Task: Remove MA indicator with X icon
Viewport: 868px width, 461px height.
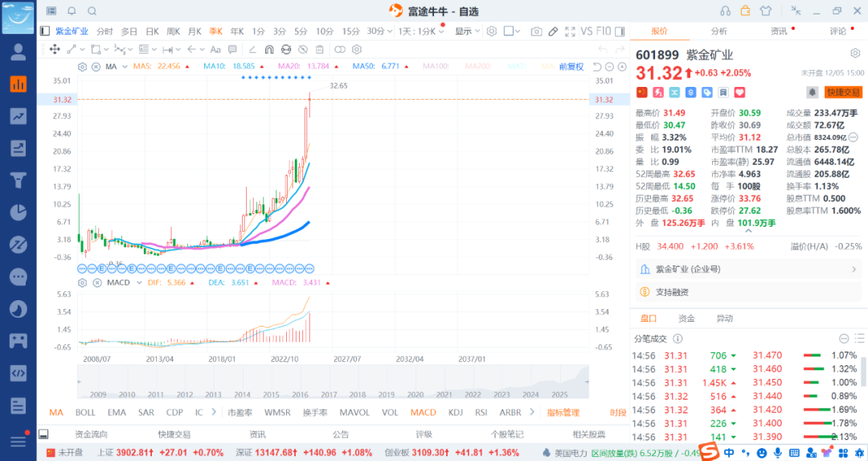Action: pyautogui.click(x=96, y=67)
